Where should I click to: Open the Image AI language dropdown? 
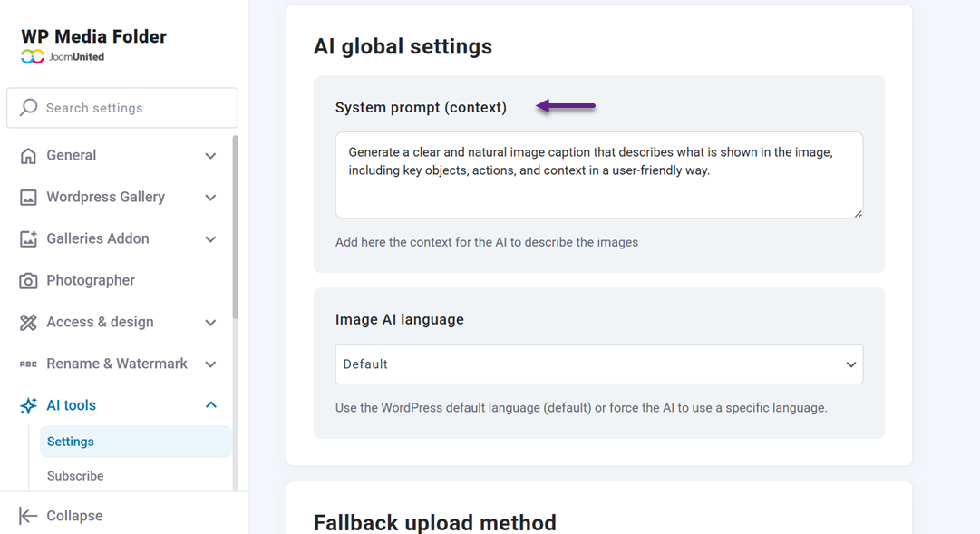tap(598, 364)
